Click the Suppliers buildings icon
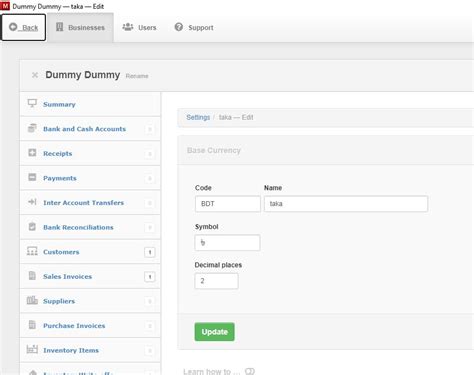 pos(32,300)
